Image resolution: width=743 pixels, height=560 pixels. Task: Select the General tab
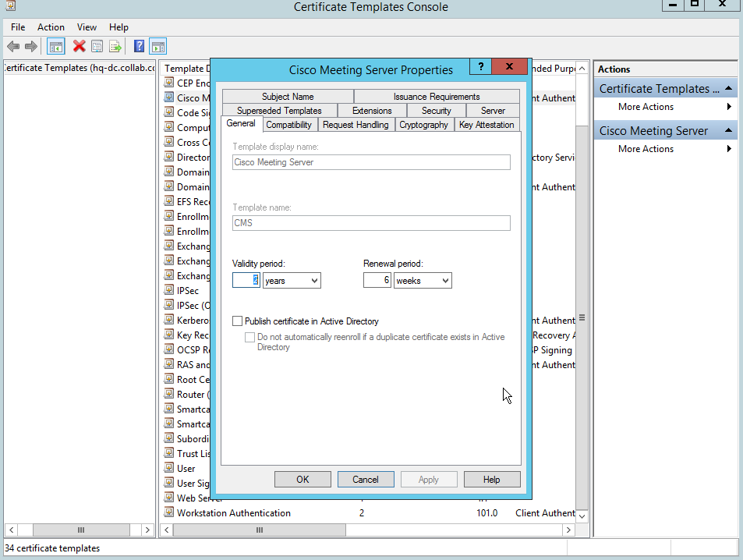(x=241, y=123)
